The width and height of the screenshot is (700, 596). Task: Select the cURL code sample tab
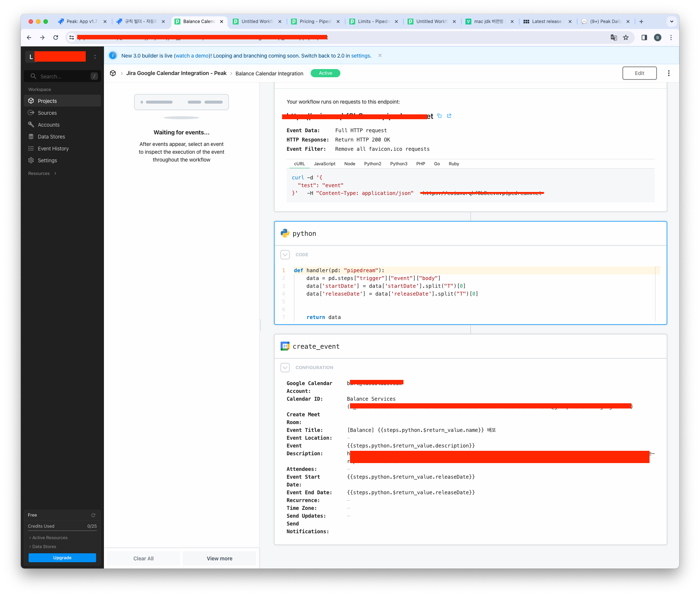299,164
